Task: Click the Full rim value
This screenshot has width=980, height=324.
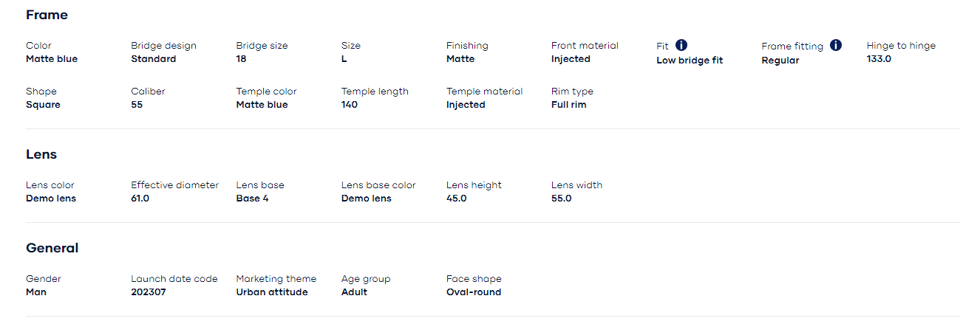Action: click(569, 105)
